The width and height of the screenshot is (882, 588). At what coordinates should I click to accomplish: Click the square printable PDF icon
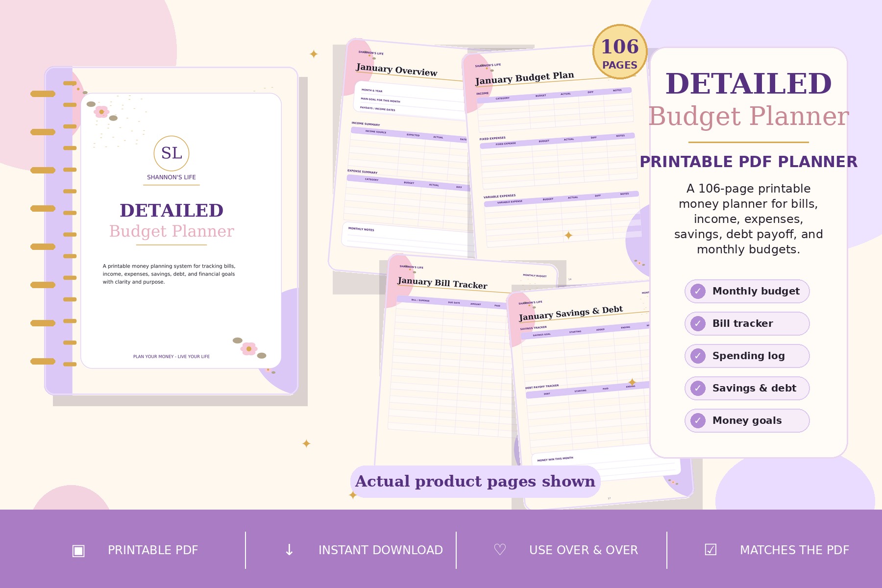pyautogui.click(x=78, y=550)
